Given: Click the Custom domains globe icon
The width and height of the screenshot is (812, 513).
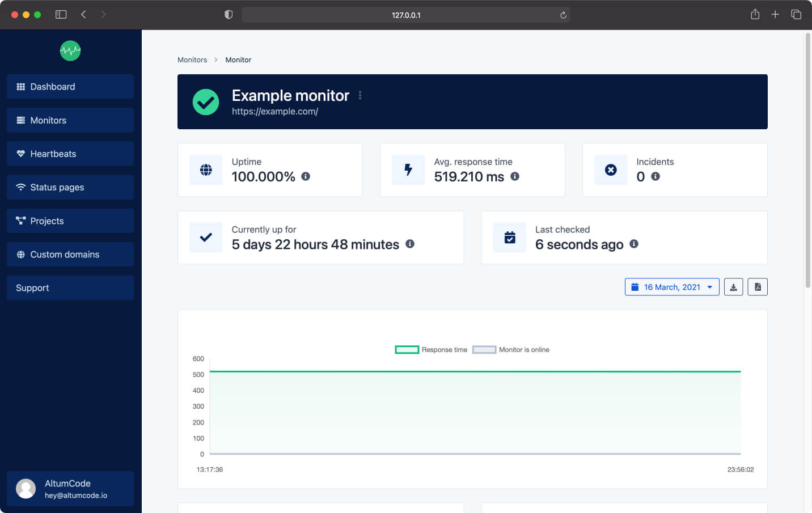Looking at the screenshot, I should [21, 255].
